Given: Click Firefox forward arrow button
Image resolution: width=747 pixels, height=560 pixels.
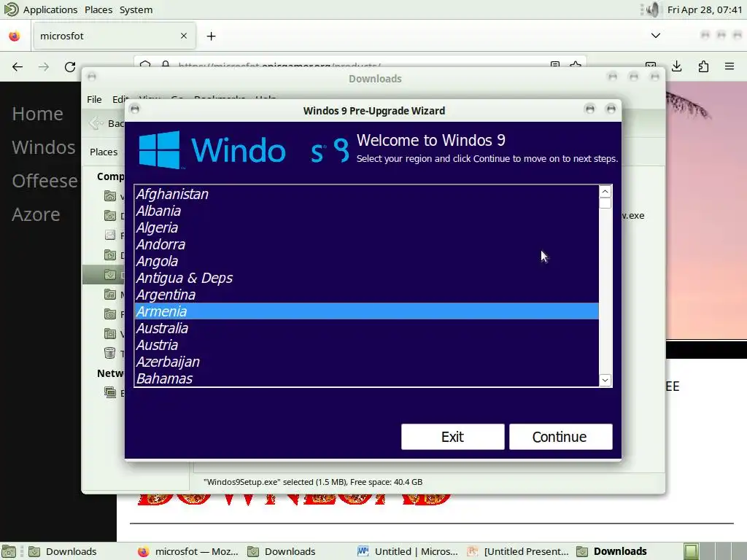Looking at the screenshot, I should 44,66.
